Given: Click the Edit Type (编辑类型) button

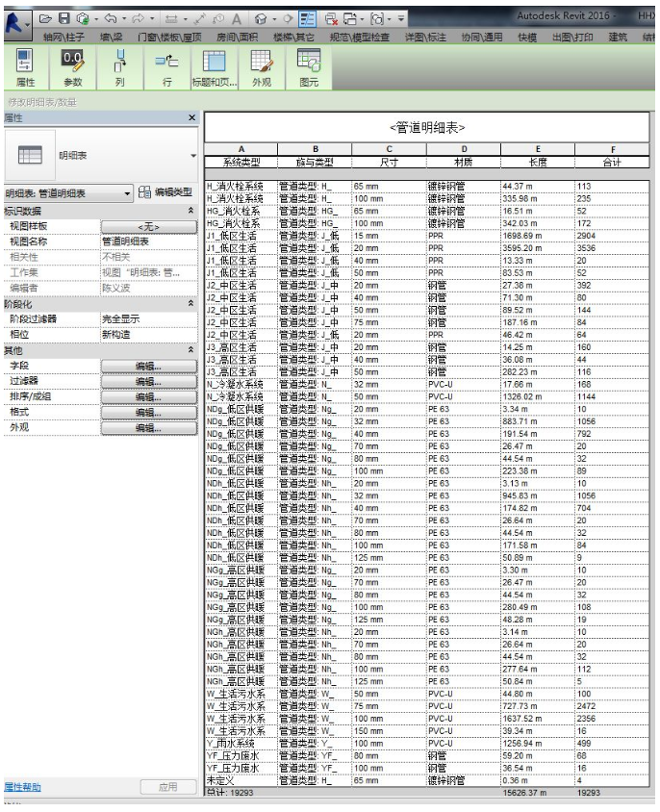Looking at the screenshot, I should pos(165,192).
